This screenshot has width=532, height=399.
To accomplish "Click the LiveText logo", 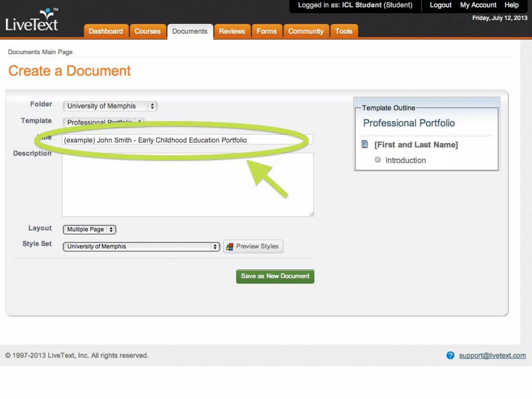I will (32, 20).
